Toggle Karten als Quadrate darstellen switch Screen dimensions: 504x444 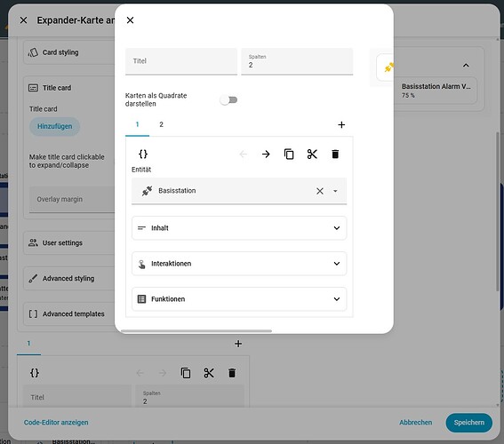pyautogui.click(x=228, y=99)
